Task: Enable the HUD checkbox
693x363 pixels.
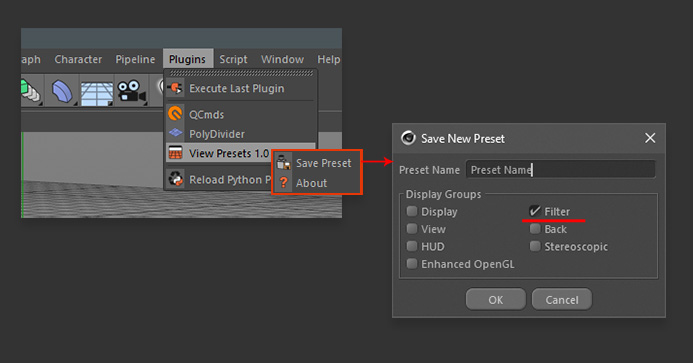Action: (412, 246)
